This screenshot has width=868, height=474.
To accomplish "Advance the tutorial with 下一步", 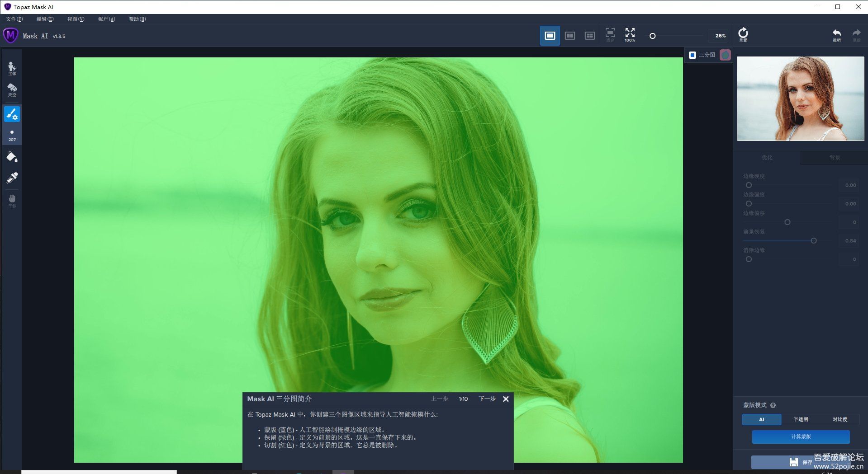I will (x=486, y=399).
